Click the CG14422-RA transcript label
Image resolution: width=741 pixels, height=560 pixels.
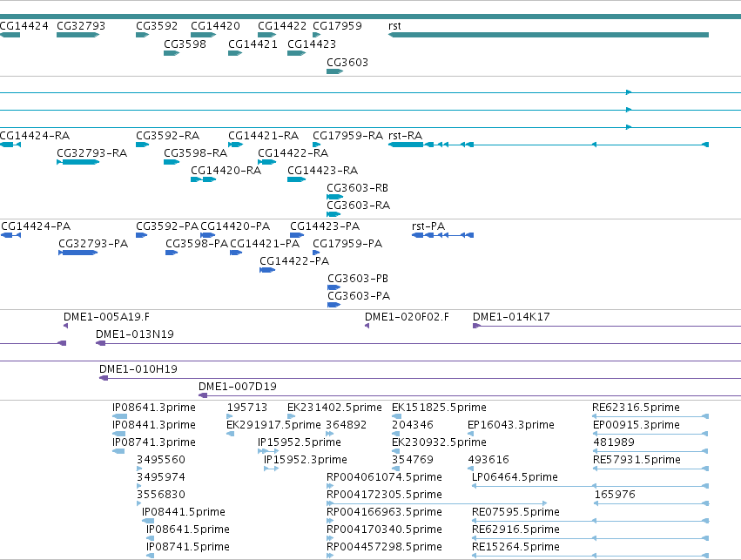coord(293,153)
